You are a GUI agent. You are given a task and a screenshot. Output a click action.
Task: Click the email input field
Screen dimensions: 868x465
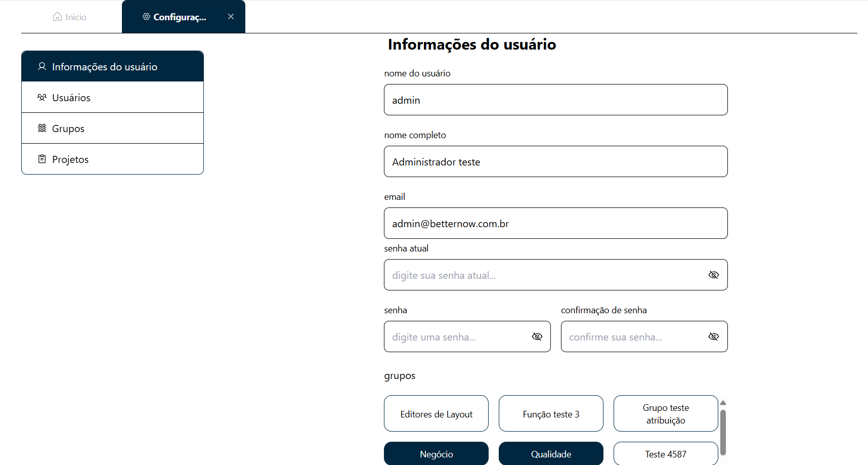[555, 223]
